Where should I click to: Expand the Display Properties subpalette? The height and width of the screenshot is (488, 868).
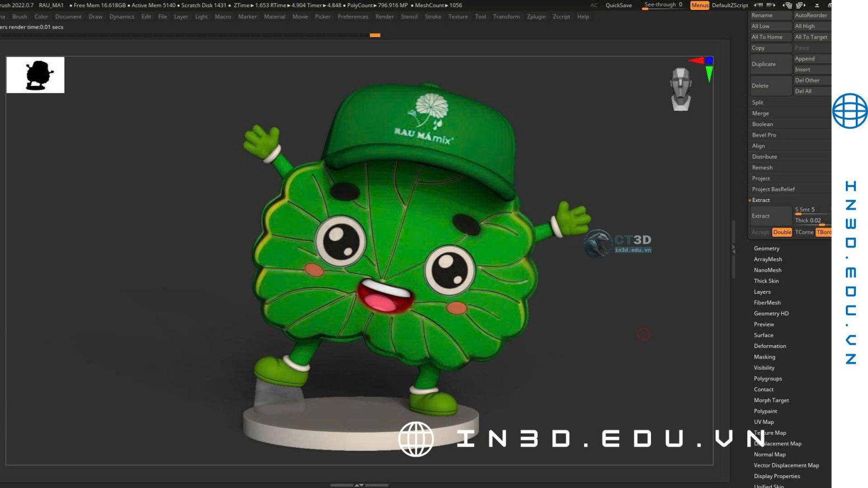point(777,476)
